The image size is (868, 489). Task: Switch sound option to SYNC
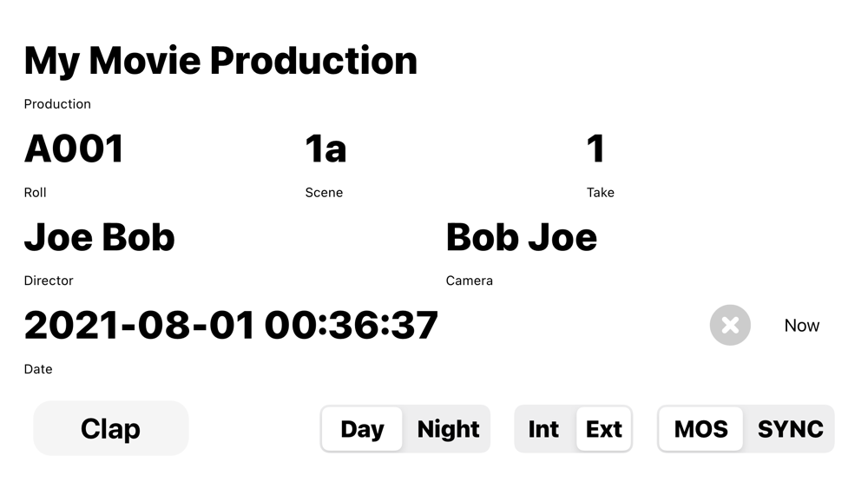(790, 429)
